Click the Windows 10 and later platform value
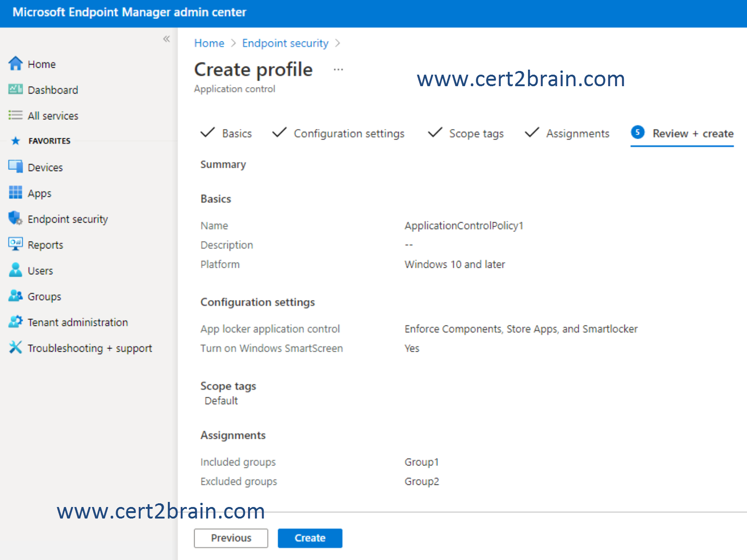Image resolution: width=747 pixels, height=560 pixels. pyautogui.click(x=455, y=265)
